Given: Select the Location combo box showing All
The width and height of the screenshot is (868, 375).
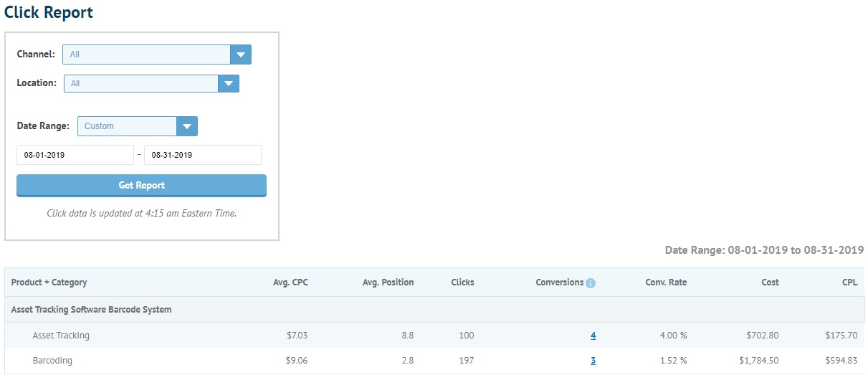Looking at the screenshot, I should (x=151, y=83).
